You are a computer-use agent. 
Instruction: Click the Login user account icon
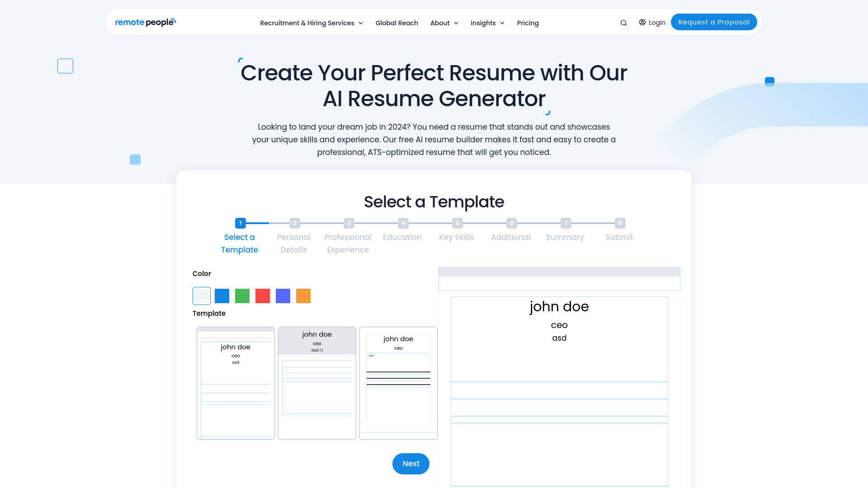pyautogui.click(x=642, y=22)
